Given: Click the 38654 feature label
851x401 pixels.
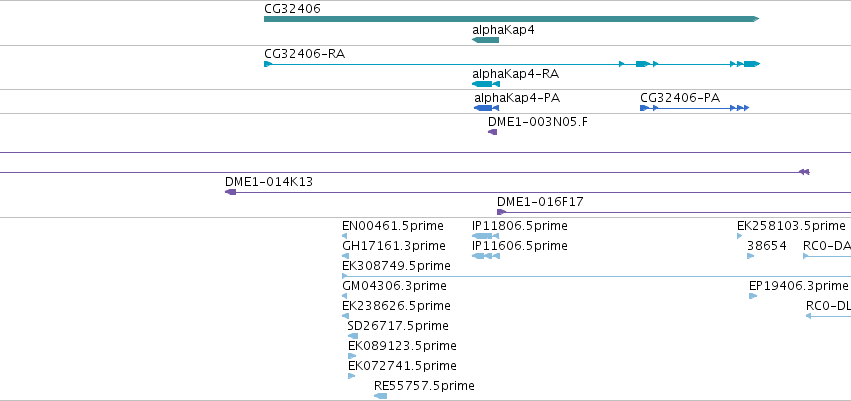Looking at the screenshot, I should click(766, 246).
